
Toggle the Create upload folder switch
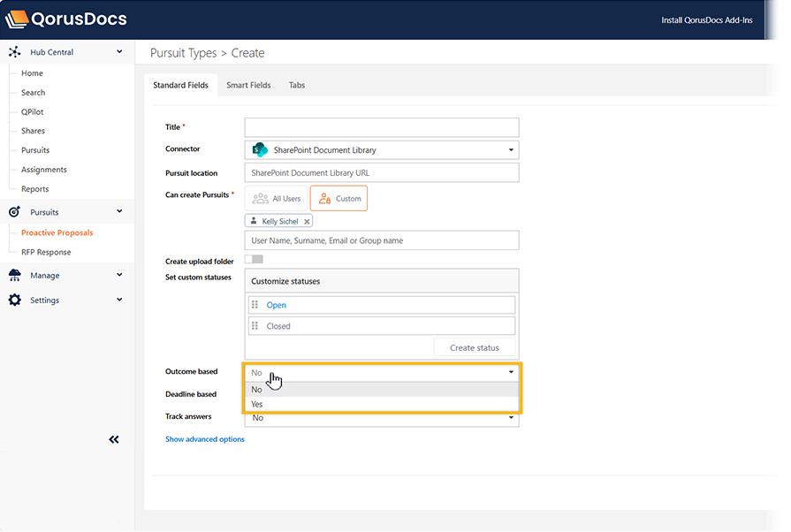[254, 260]
